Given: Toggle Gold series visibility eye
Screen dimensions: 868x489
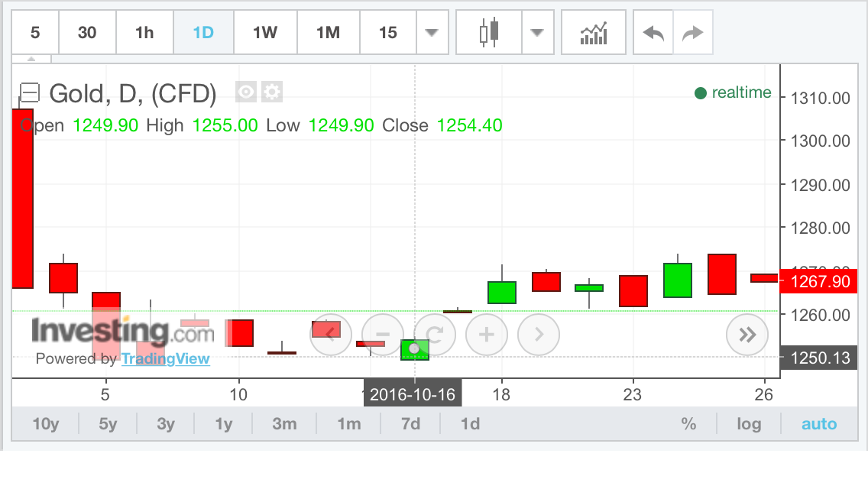Looking at the screenshot, I should click(246, 92).
